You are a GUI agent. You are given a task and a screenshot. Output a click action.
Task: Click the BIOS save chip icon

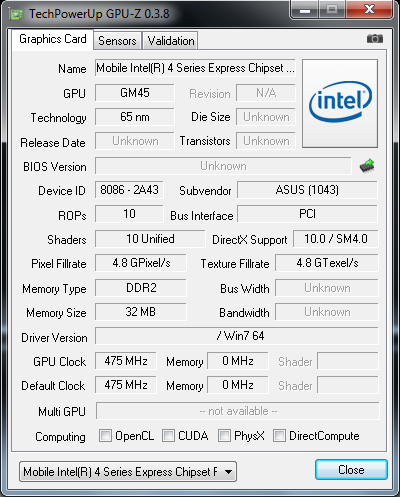pos(367,166)
